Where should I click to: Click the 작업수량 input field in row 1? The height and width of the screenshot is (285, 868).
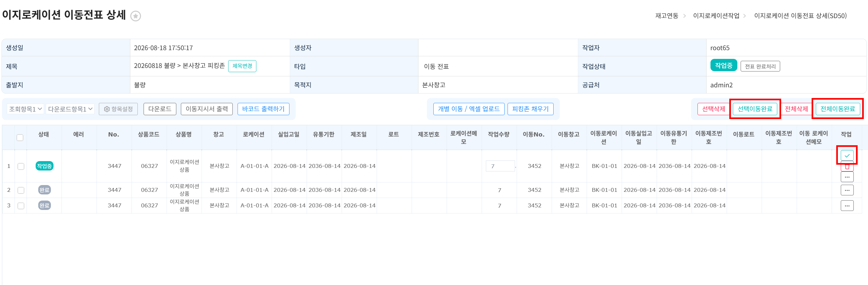pos(500,166)
